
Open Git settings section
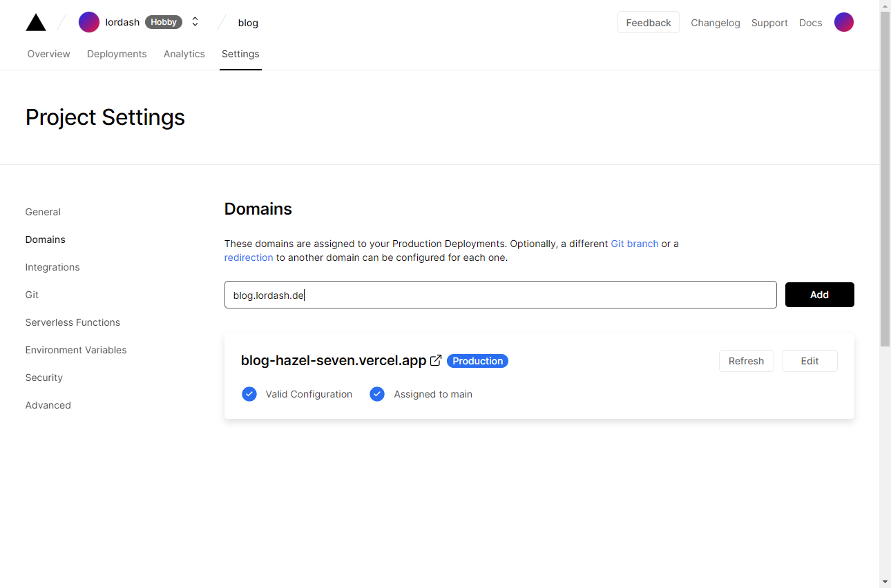click(x=32, y=295)
